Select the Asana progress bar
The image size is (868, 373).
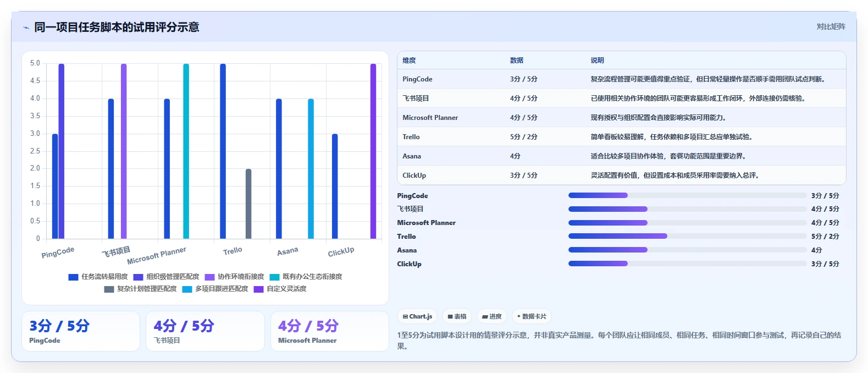point(687,250)
